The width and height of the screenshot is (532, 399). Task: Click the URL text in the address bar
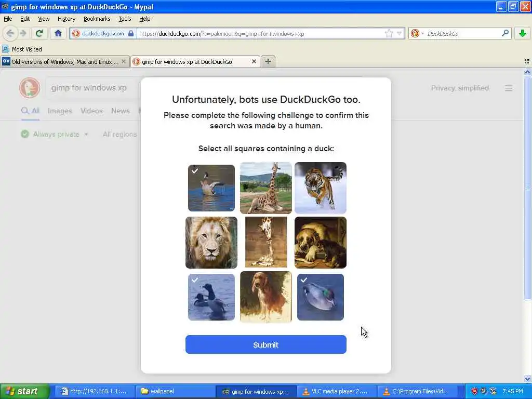coord(221,34)
